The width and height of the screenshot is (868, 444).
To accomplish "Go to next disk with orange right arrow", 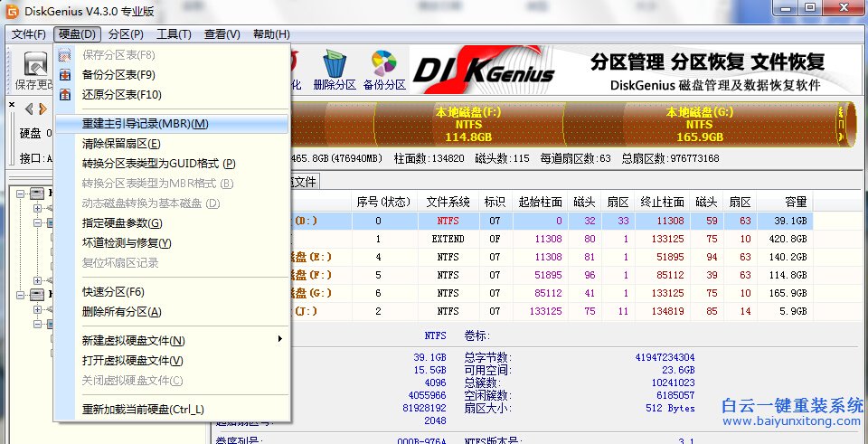I will pyautogui.click(x=42, y=109).
